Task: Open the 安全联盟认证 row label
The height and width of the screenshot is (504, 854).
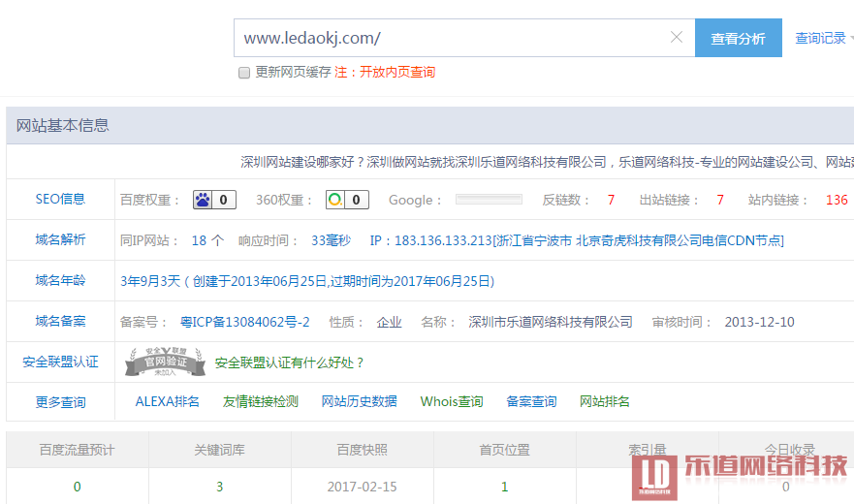Action: 60,362
